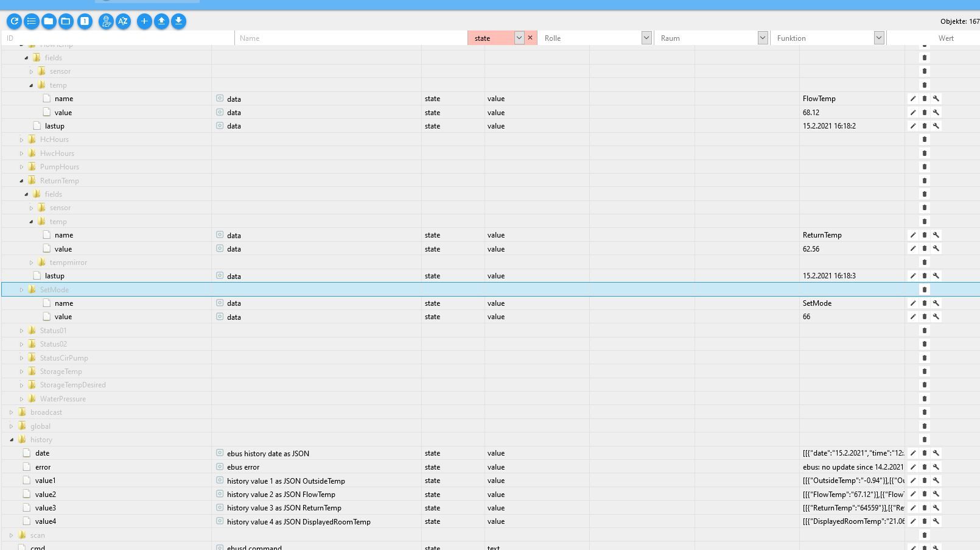The image size is (980, 550).
Task: Select the StorageTemp tree folder
Action: tap(61, 372)
